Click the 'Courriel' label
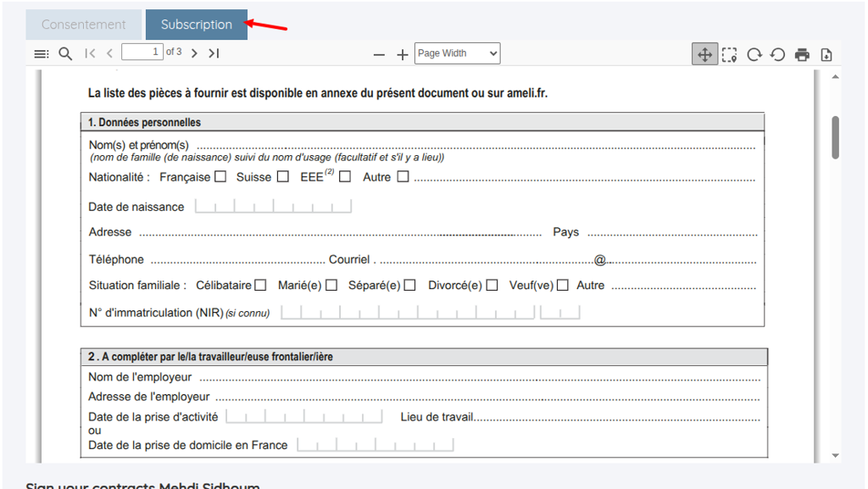Image resolution: width=868 pixels, height=489 pixels. click(348, 259)
